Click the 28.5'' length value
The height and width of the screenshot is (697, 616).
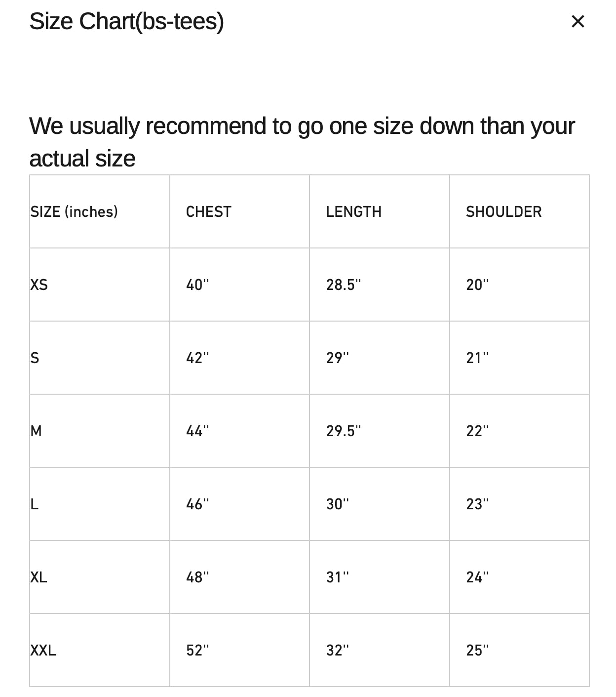pos(344,285)
